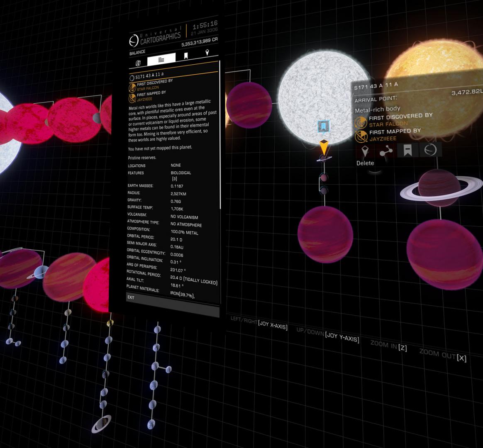Click the 100.0% METAL composition value
Screen dimensions: 483x448
(x=185, y=232)
